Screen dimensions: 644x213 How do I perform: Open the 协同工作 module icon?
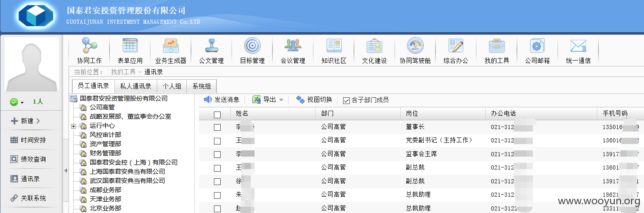tap(89, 45)
